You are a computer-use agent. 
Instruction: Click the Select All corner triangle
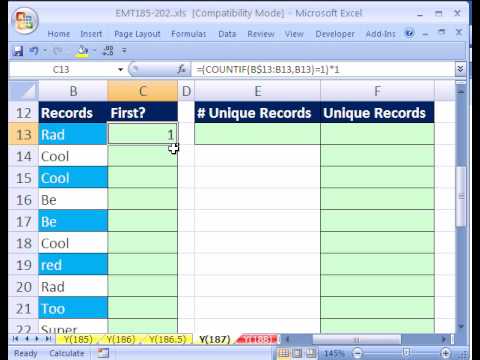coord(24,91)
